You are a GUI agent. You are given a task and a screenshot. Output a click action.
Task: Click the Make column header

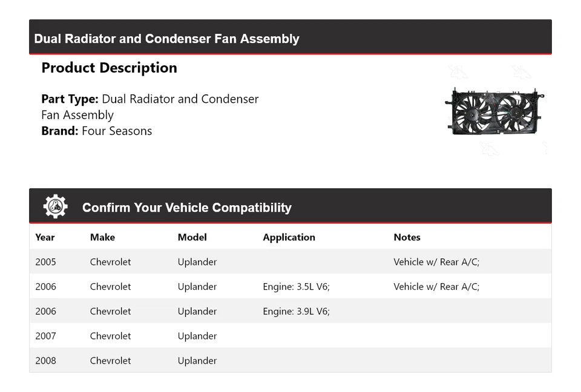coord(102,237)
